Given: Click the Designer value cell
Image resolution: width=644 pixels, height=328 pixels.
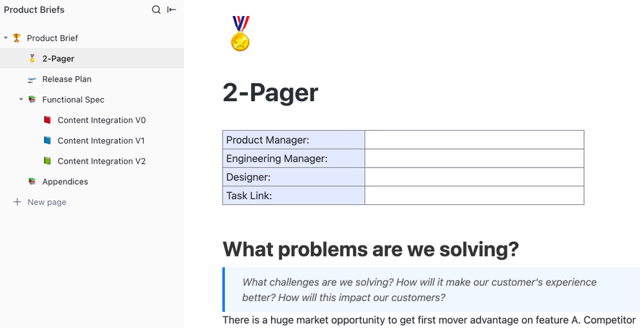Looking at the screenshot, I should [x=475, y=177].
